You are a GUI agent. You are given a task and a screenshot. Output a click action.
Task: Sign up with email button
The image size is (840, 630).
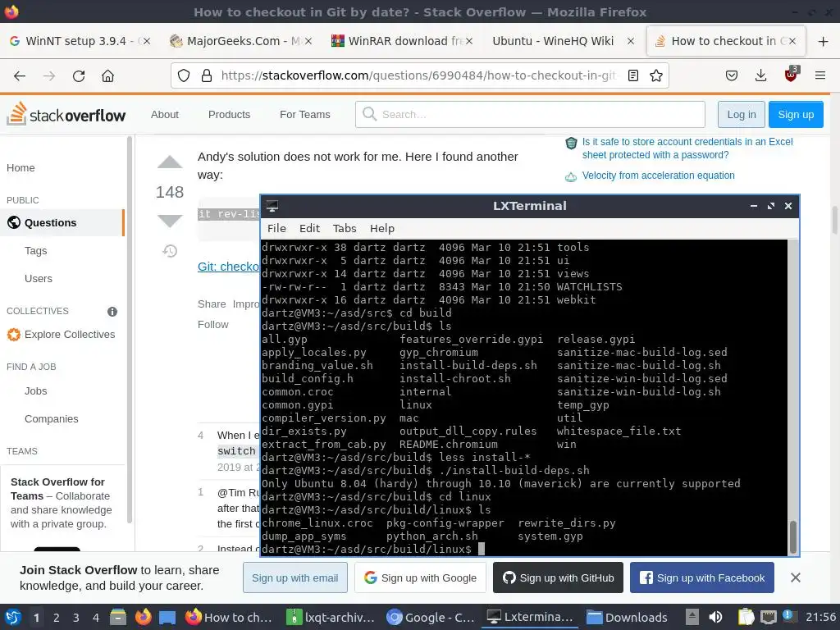[x=295, y=577]
